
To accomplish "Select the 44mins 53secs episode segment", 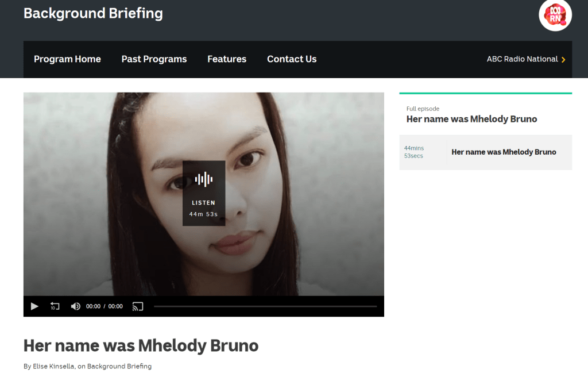I will coord(413,152).
